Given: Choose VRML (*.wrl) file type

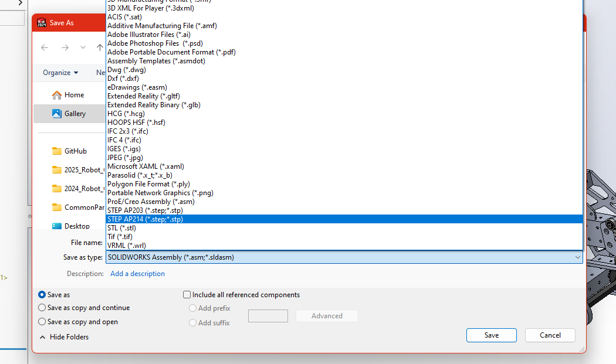Looking at the screenshot, I should click(x=344, y=246).
